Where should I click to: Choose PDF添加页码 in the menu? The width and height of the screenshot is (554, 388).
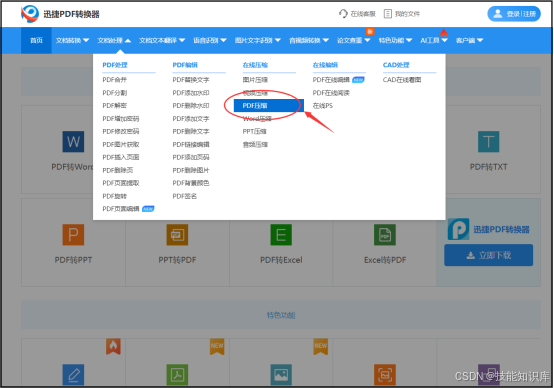[191, 157]
